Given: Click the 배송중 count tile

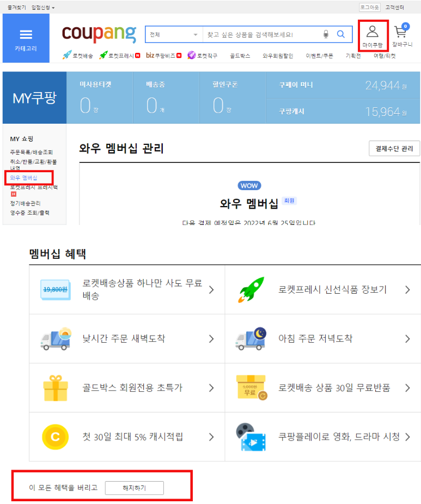Looking at the screenshot, I should point(166,98).
